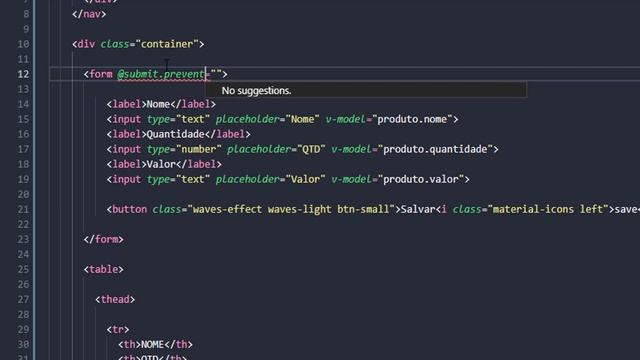Click the opening table tag
Viewport: 640px width, 360px height.
(104, 269)
